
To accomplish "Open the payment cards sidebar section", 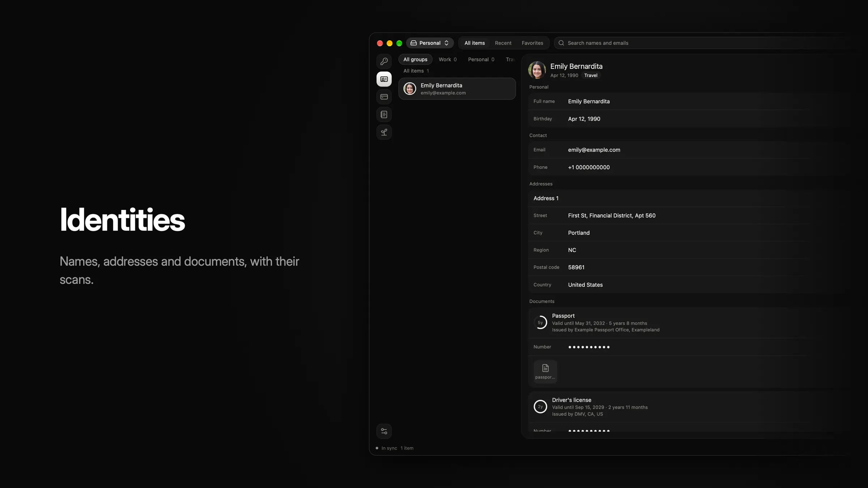I will point(384,97).
